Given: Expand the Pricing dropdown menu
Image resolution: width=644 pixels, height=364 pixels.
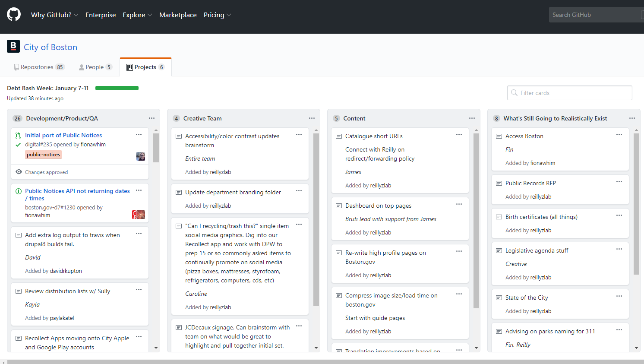Looking at the screenshot, I should 217,15.
